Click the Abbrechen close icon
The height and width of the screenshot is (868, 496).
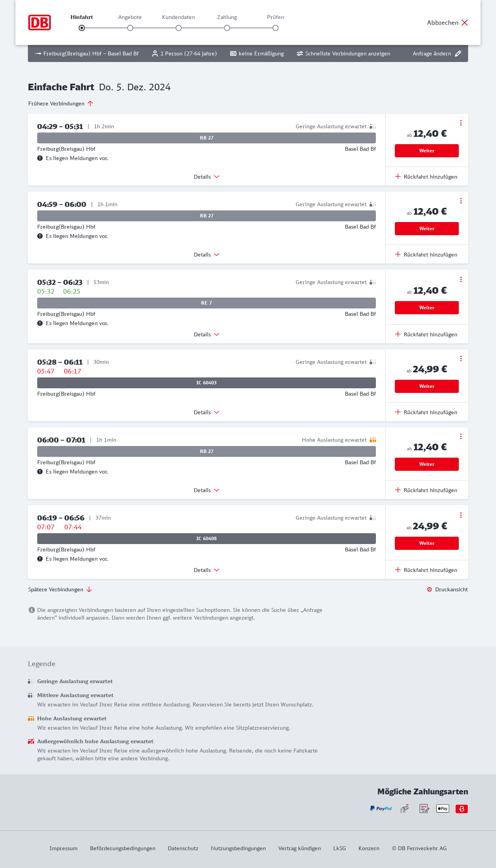(465, 22)
